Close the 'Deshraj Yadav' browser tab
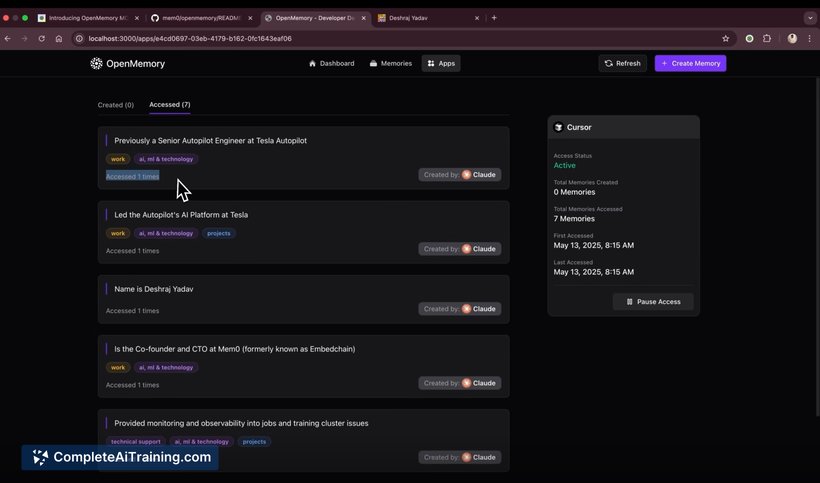 point(476,18)
